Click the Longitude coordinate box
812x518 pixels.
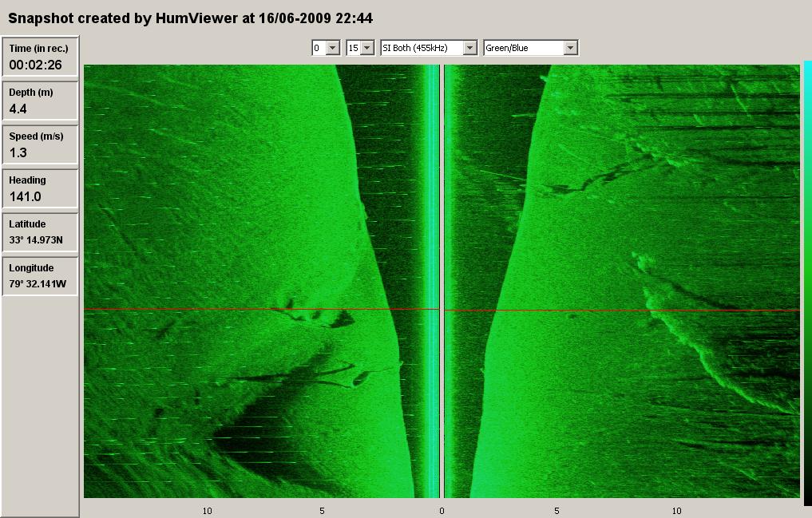[41, 276]
